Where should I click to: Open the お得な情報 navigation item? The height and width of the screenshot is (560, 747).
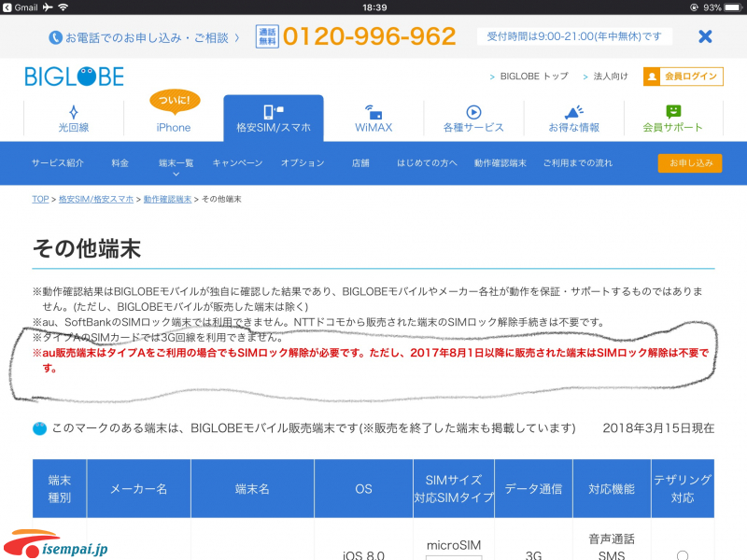click(573, 119)
